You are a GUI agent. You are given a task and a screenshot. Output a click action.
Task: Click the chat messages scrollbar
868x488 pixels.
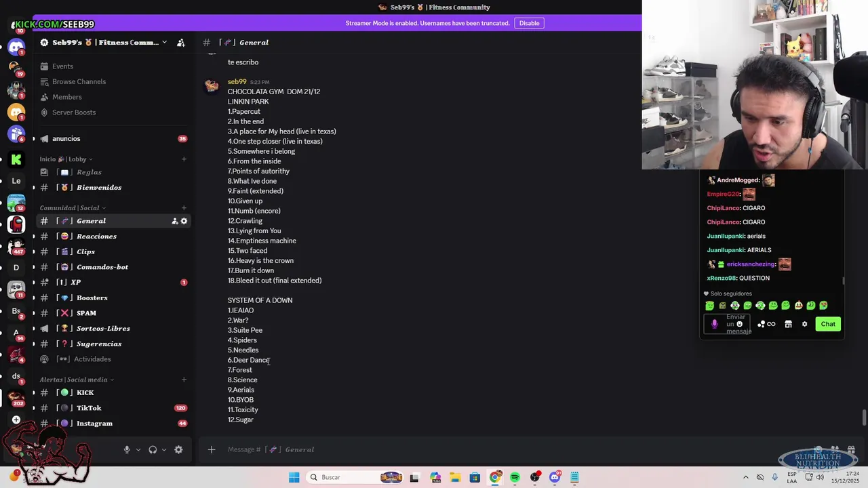tap(864, 418)
